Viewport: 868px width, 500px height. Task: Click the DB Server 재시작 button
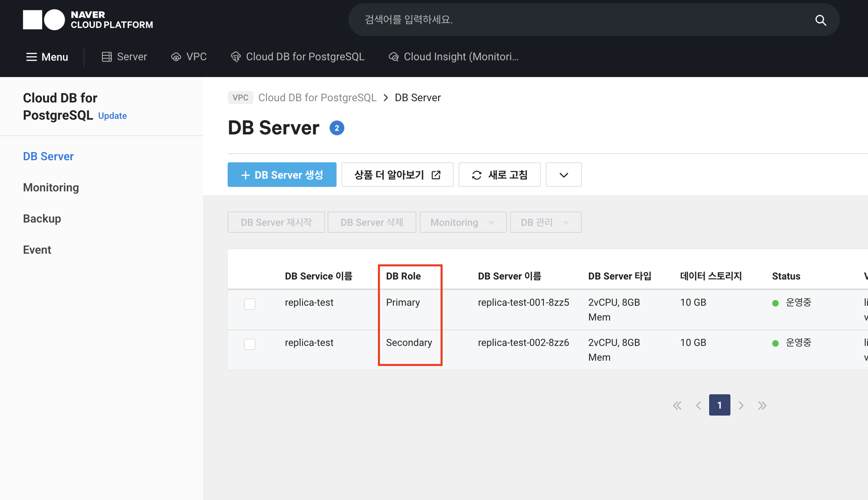[x=276, y=222]
